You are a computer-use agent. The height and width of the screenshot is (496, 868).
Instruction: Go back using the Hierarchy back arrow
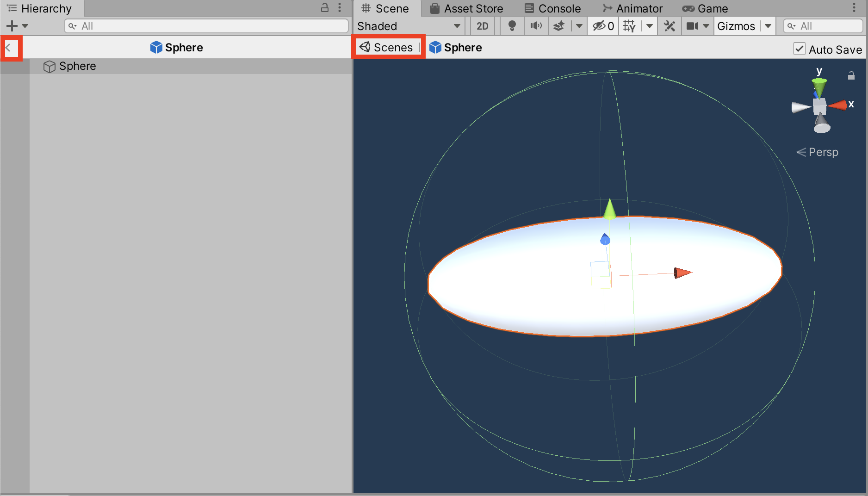click(8, 48)
